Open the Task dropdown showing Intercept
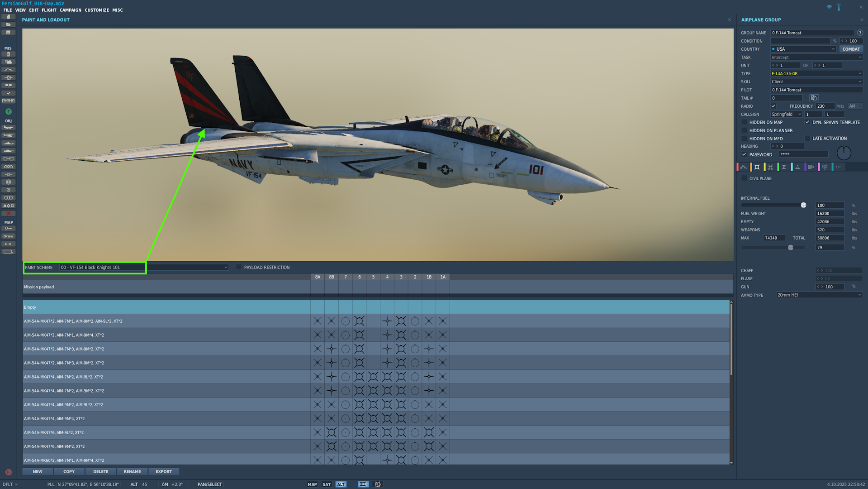This screenshot has width=868, height=489. [x=816, y=57]
